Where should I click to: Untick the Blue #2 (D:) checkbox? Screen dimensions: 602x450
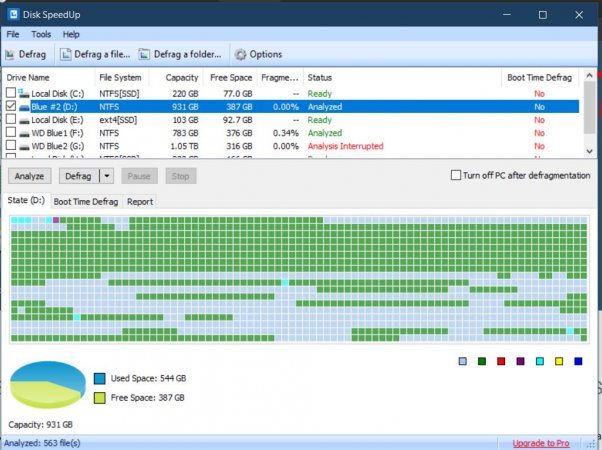coord(11,106)
